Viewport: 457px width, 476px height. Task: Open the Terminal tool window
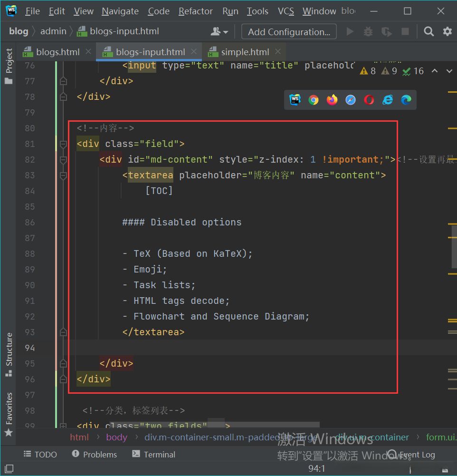153,455
